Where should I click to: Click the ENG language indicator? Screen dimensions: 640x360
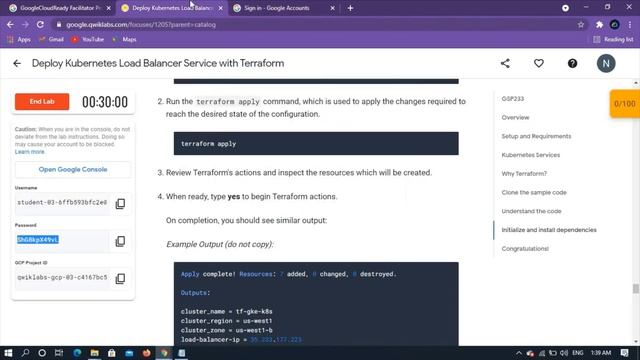[x=578, y=353]
